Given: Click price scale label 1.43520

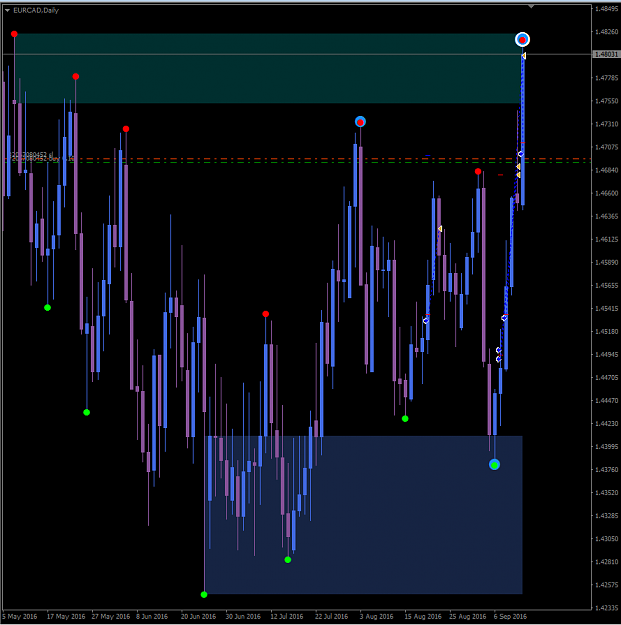Looking at the screenshot, I should (606, 493).
